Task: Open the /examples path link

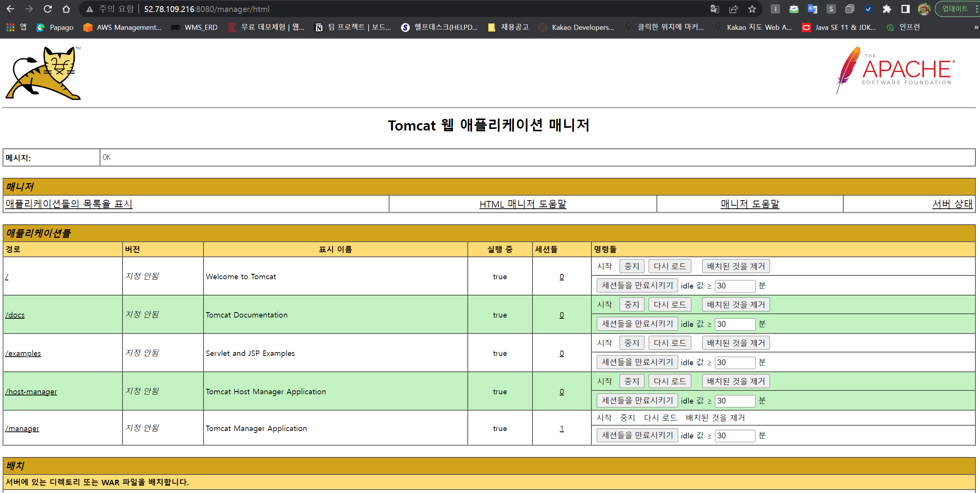Action: click(x=23, y=353)
